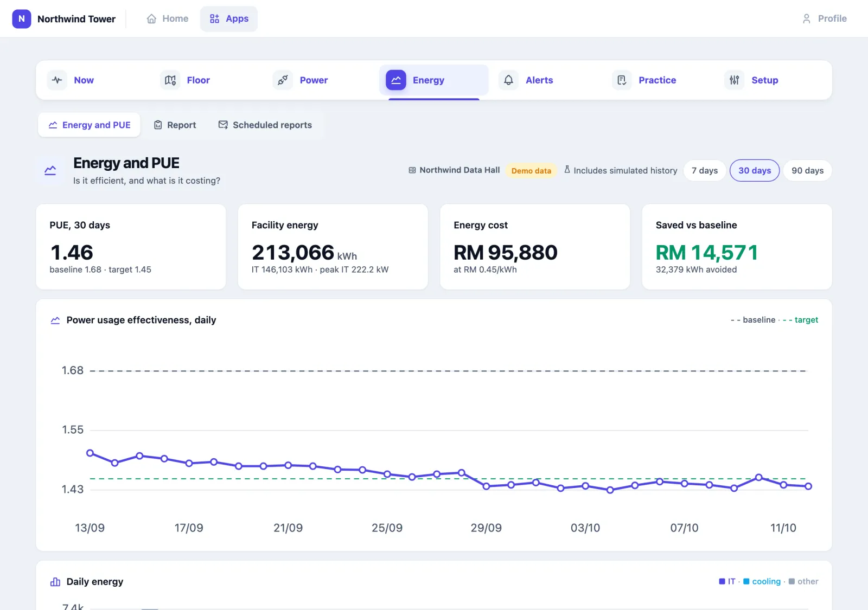The height and width of the screenshot is (610, 868).
Task: Click the Northwind Tower N logo
Action: [22, 19]
